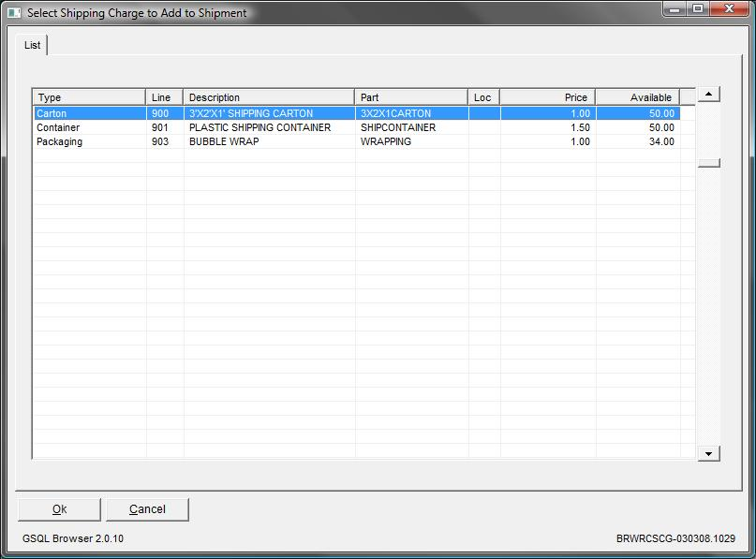This screenshot has height=559, width=756.
Task: Click part WRAPPING
Action: [x=386, y=141]
